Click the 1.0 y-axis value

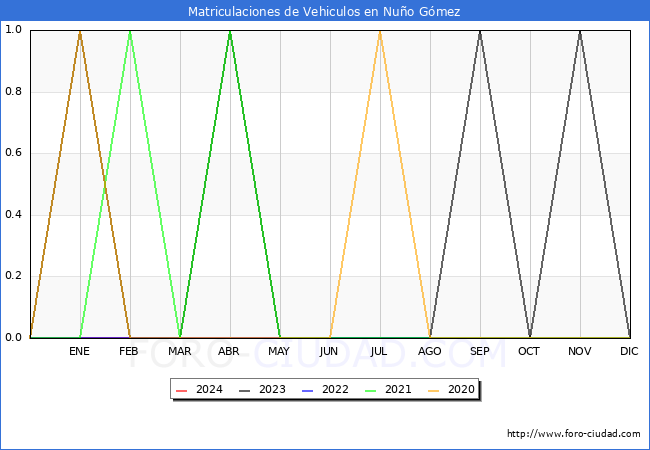13,30
